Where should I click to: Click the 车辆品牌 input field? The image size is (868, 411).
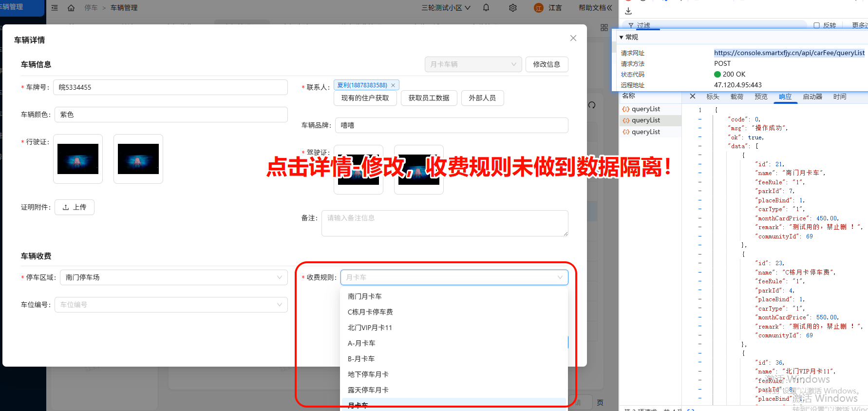pos(452,125)
